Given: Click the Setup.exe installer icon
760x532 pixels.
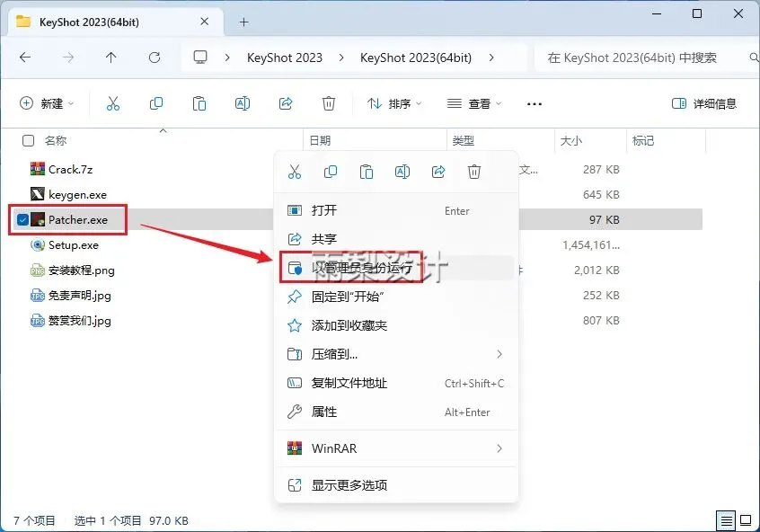Looking at the screenshot, I should coord(38,244).
